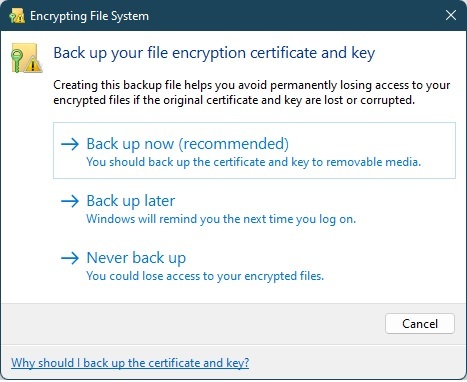Open 'Why should I back up the certificate and key?' link

(130, 363)
